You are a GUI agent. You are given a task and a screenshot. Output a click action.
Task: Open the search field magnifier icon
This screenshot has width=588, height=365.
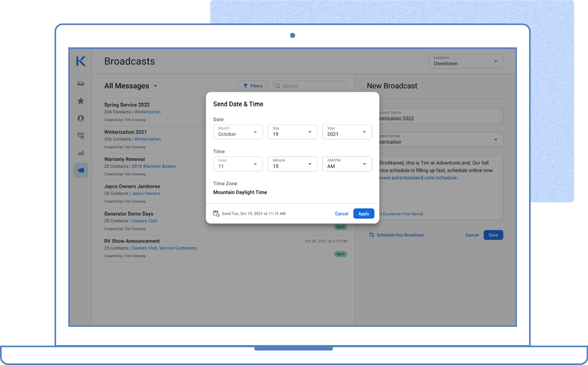(x=278, y=86)
